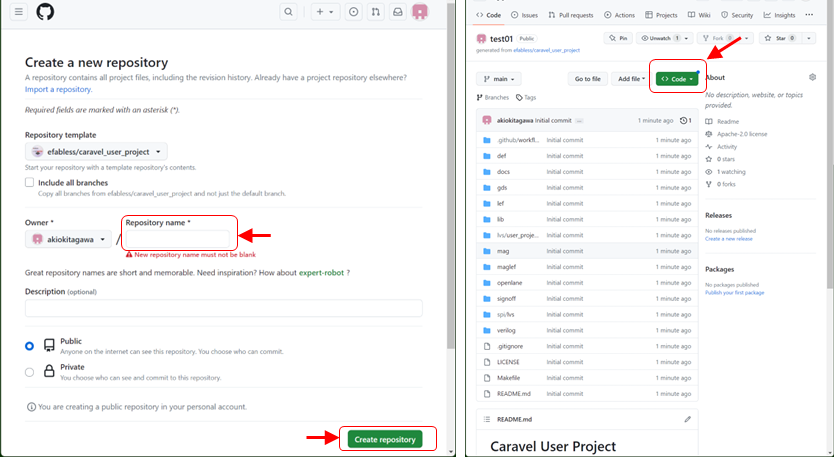Open the akiokitagawa commit author link

point(515,121)
